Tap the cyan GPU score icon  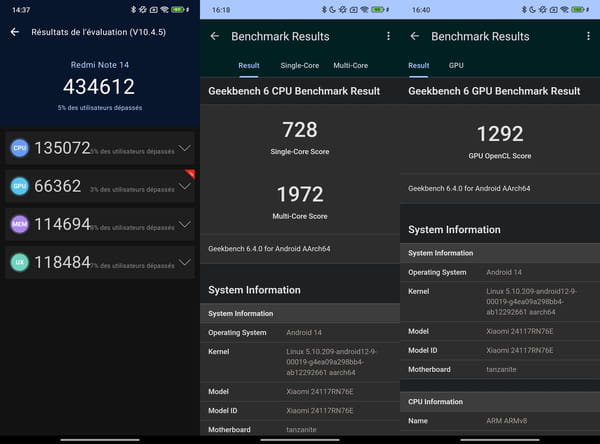click(x=20, y=186)
